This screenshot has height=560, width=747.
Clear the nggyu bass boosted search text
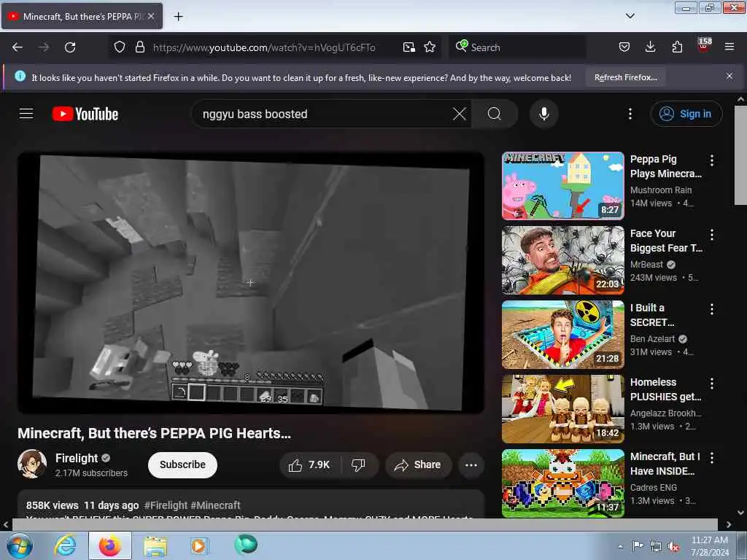tap(460, 114)
